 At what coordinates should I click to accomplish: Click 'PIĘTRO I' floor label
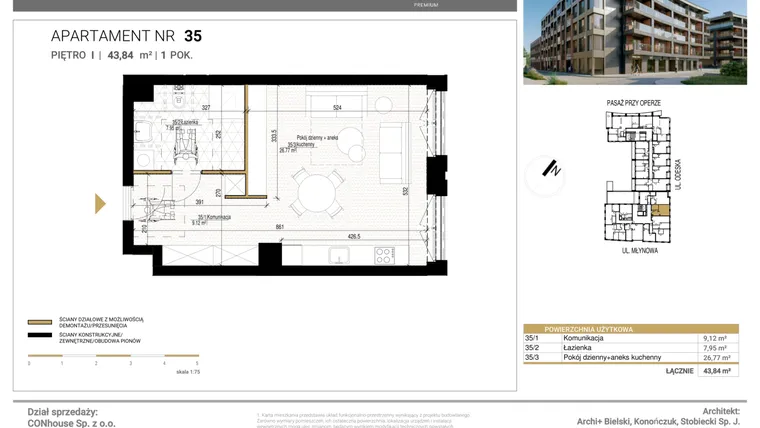[73, 55]
